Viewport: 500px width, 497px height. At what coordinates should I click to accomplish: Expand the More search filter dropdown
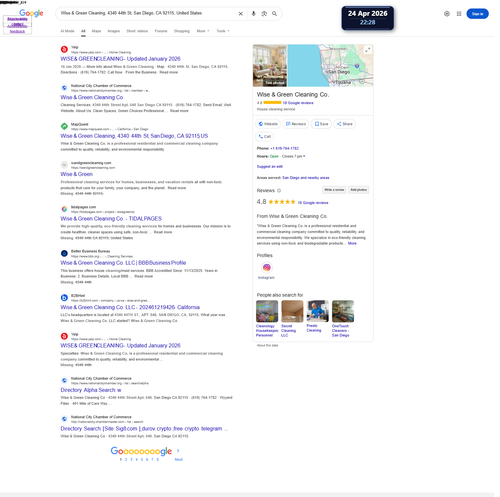(203, 31)
